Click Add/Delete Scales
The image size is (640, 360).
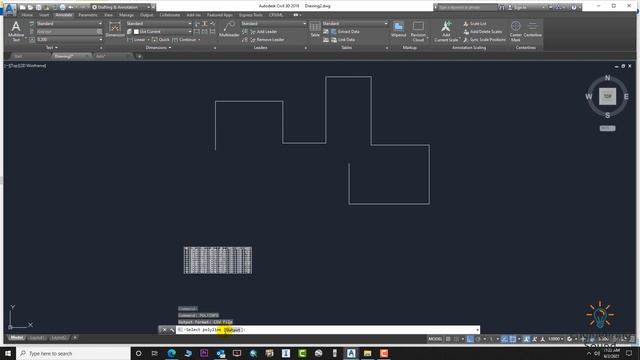pyautogui.click(x=482, y=31)
